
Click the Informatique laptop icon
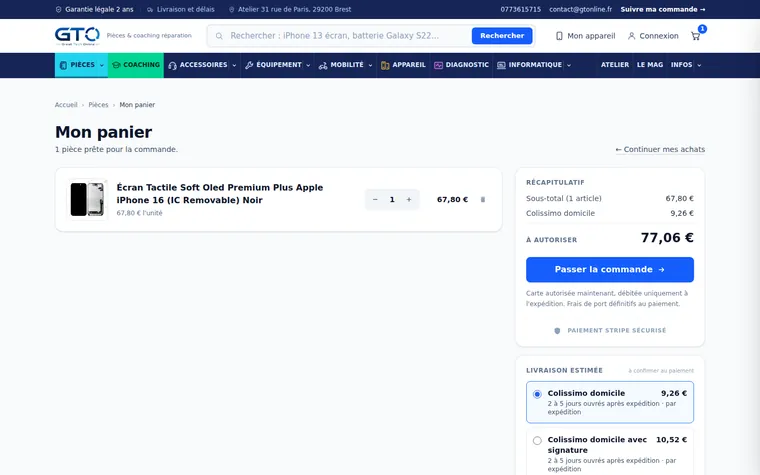coord(501,65)
